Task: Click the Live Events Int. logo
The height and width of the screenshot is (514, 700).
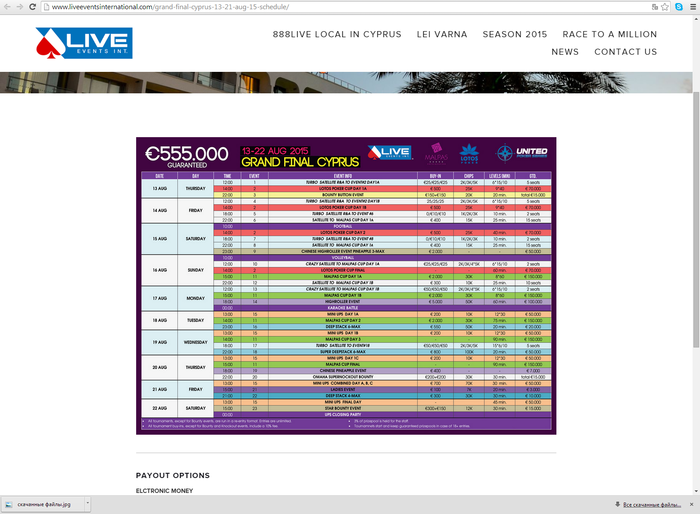Action: (x=84, y=43)
